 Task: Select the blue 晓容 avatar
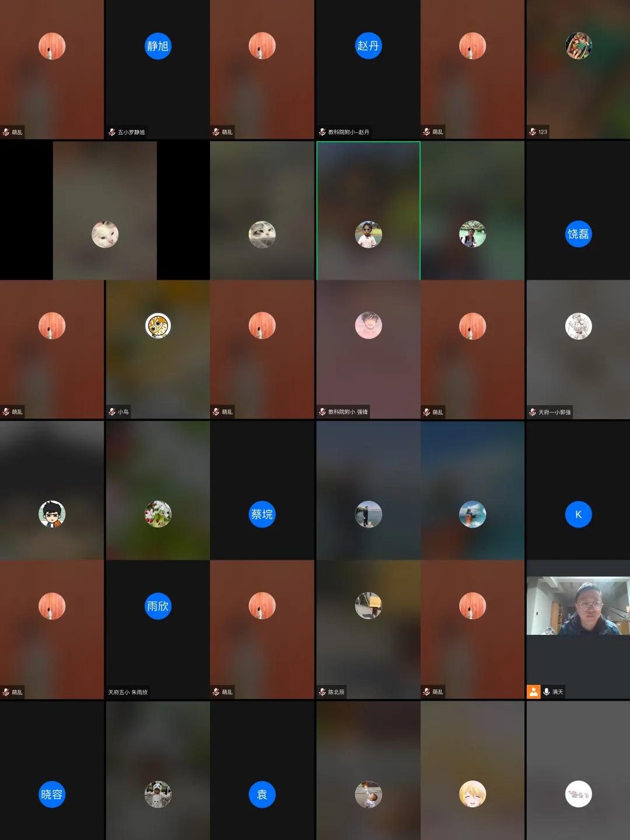tap(52, 795)
